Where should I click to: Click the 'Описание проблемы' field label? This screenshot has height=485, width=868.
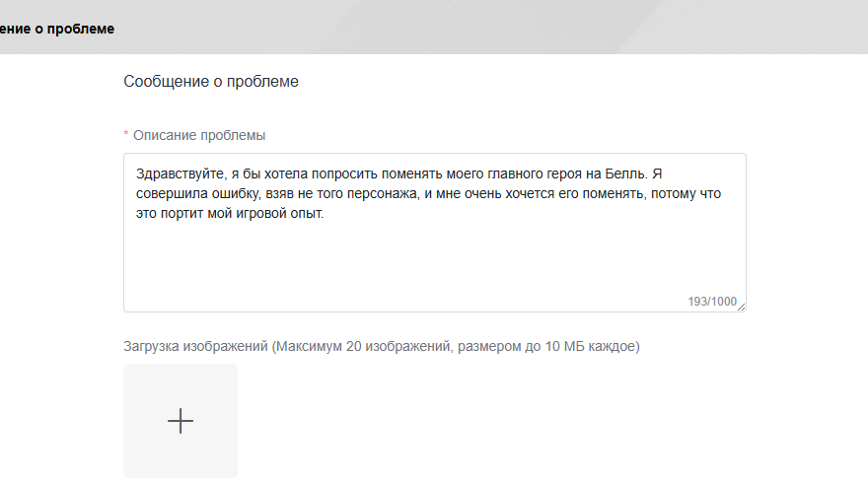(x=199, y=135)
